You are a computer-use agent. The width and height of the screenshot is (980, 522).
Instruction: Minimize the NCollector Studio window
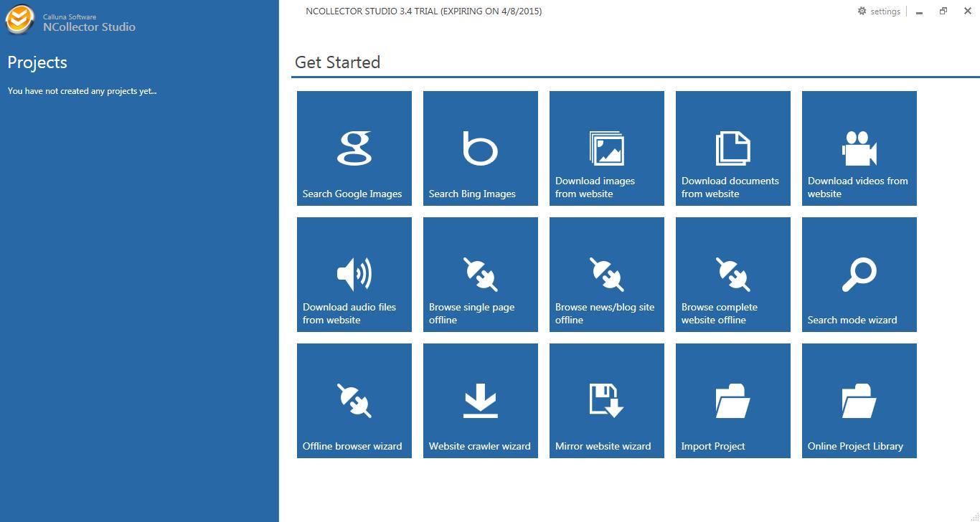[919, 11]
